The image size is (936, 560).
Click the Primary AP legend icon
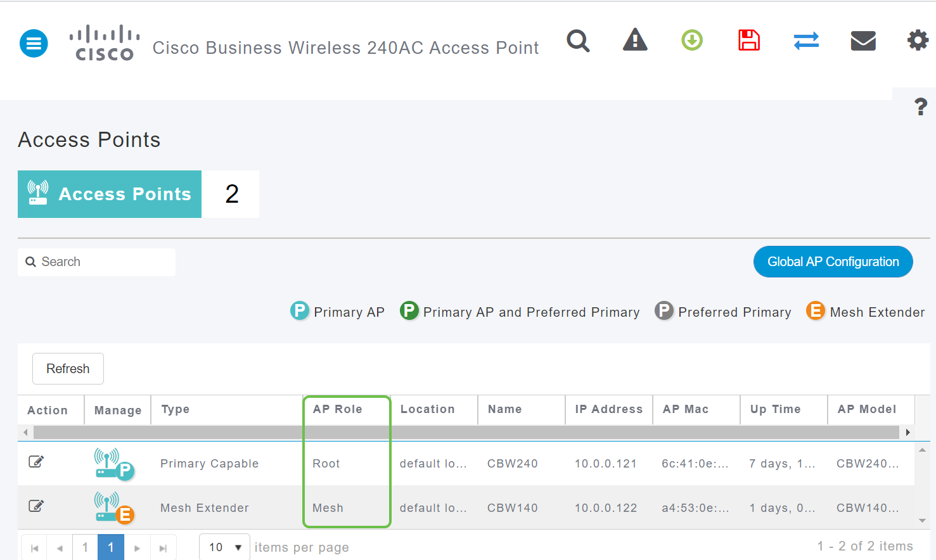pyautogui.click(x=300, y=311)
